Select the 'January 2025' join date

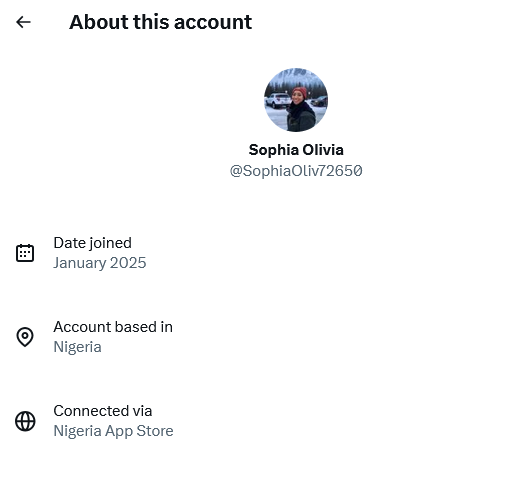pos(100,263)
